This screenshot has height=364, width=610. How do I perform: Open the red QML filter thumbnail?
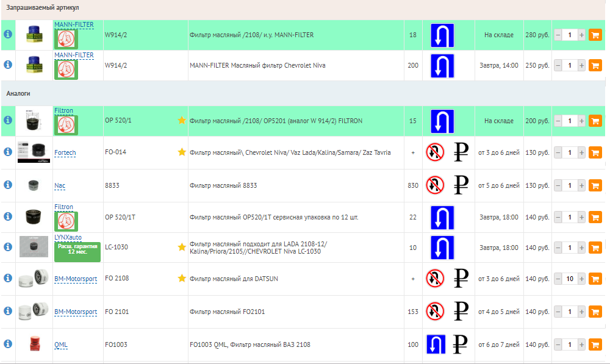(x=35, y=344)
